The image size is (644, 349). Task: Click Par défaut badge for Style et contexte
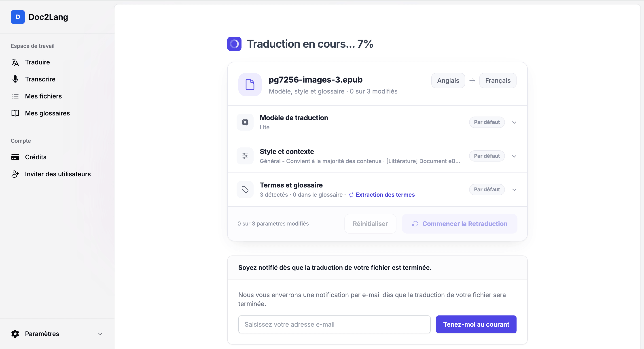coord(487,156)
